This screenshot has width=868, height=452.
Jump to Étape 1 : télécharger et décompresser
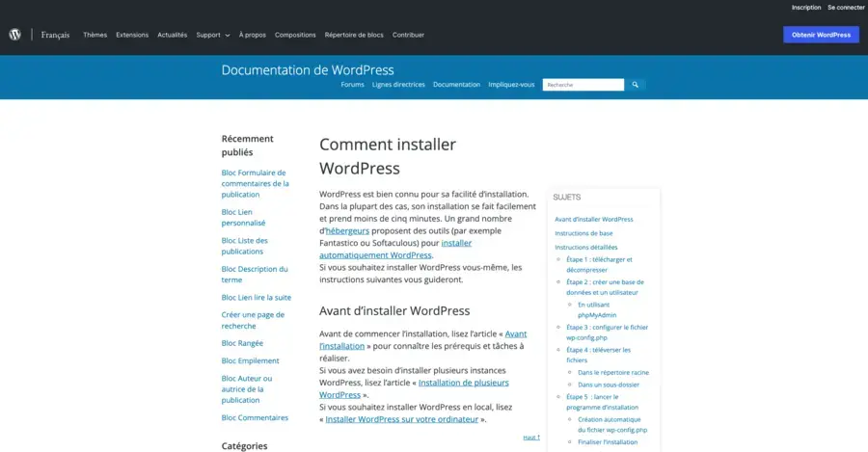pyautogui.click(x=599, y=264)
